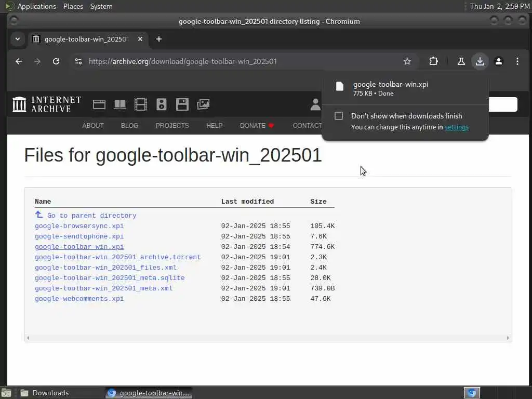Open the PROJECTS nav link
The image size is (532, 399).
[172, 126]
